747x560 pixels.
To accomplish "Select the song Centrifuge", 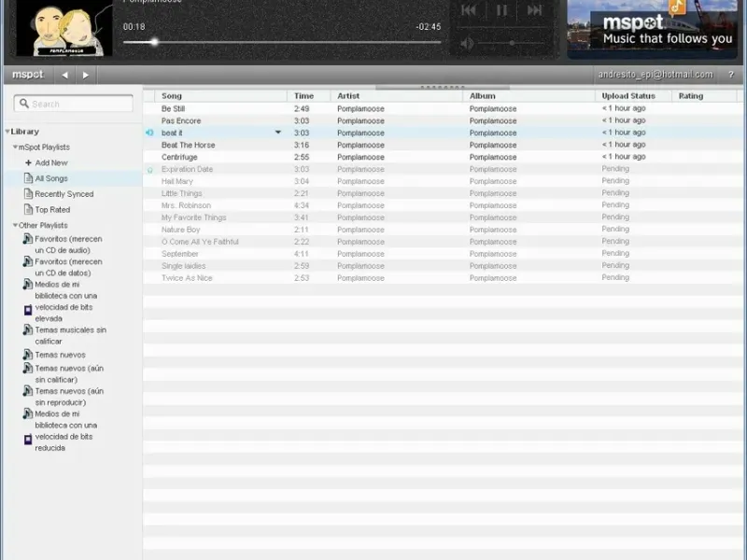I will [x=179, y=157].
